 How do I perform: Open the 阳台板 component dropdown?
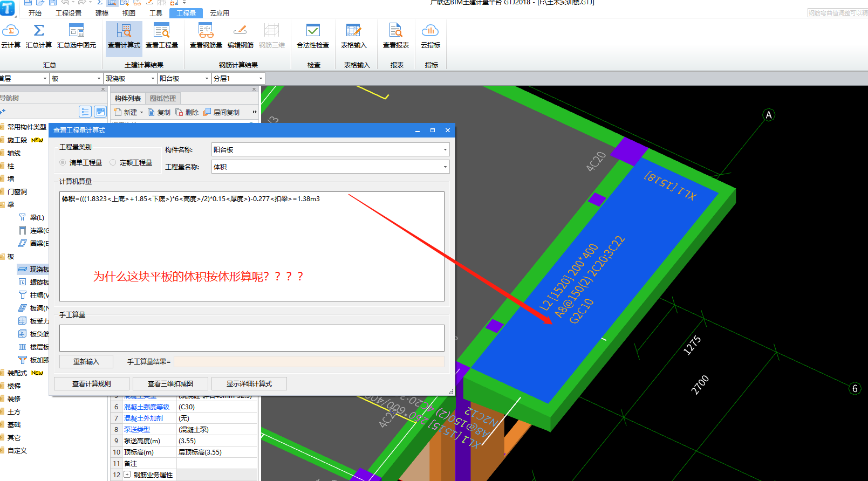point(184,79)
